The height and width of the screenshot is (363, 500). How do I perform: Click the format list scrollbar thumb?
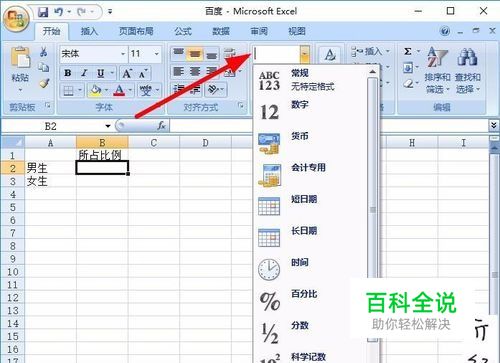point(373,209)
